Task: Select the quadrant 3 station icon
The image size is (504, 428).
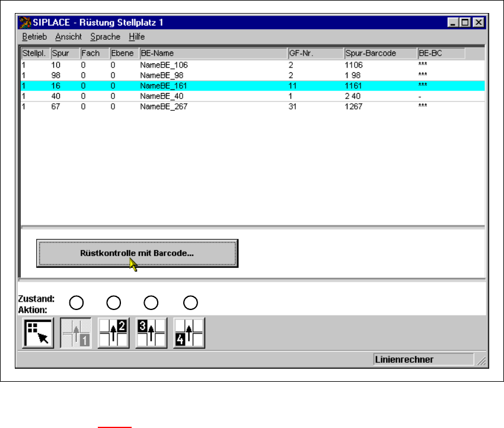Action: tap(151, 334)
